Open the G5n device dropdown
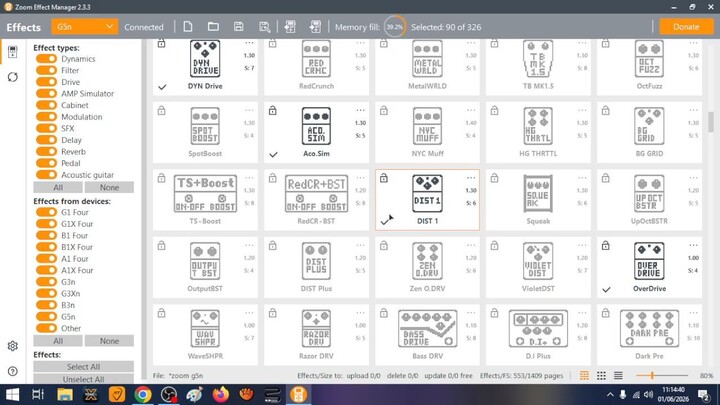 coord(84,27)
